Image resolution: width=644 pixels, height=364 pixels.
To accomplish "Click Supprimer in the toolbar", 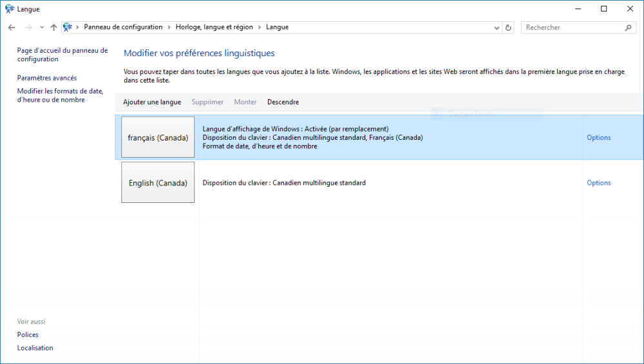I will click(207, 102).
